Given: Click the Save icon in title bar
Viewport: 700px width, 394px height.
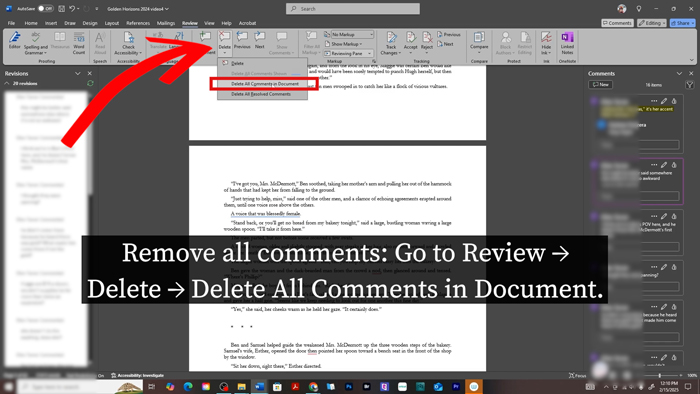Looking at the screenshot, I should tap(61, 8).
